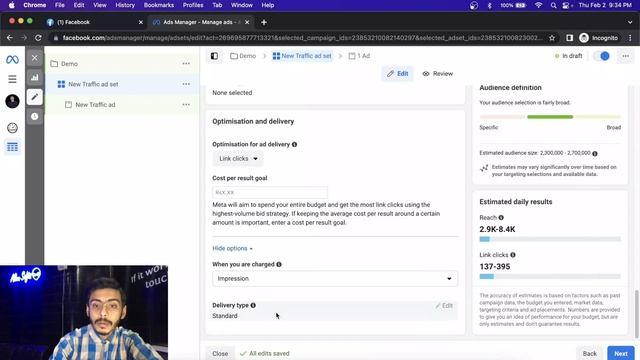
Task: Click the Link clicks estimate bar
Action: pos(550,277)
